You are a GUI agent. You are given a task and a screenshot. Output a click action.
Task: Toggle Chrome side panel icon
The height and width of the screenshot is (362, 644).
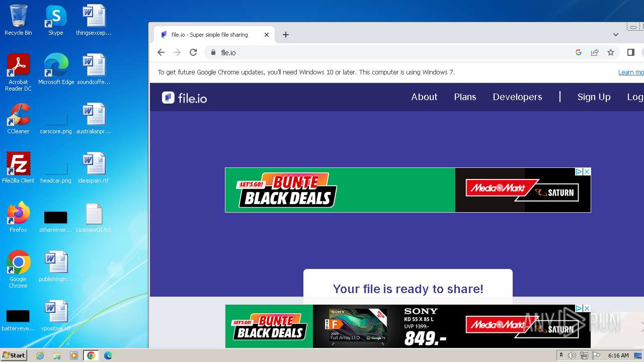click(x=631, y=52)
